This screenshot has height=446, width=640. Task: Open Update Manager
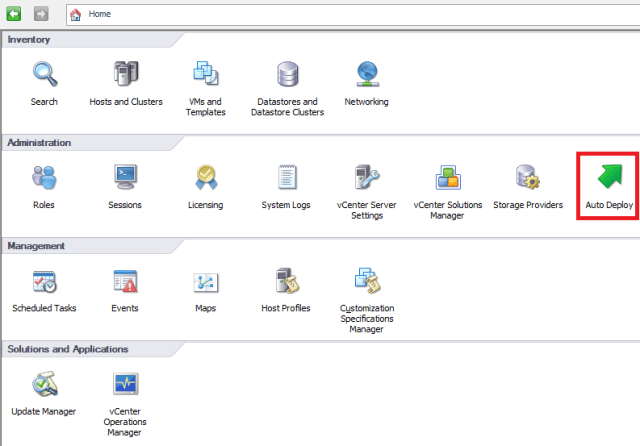[x=44, y=384]
